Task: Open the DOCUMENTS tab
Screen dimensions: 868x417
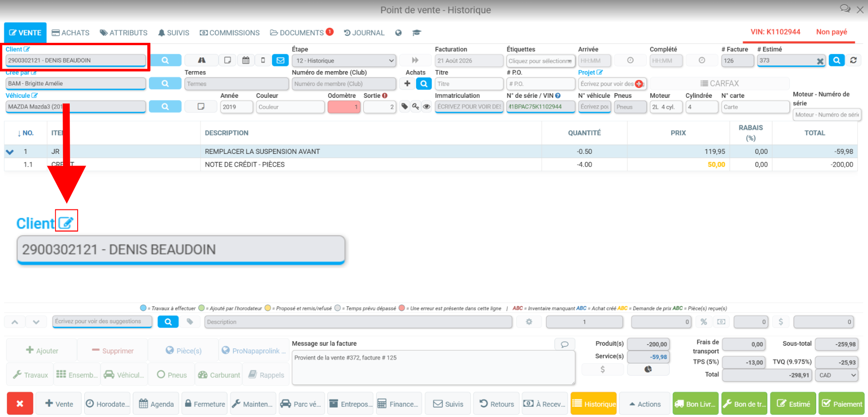Action: tap(302, 33)
